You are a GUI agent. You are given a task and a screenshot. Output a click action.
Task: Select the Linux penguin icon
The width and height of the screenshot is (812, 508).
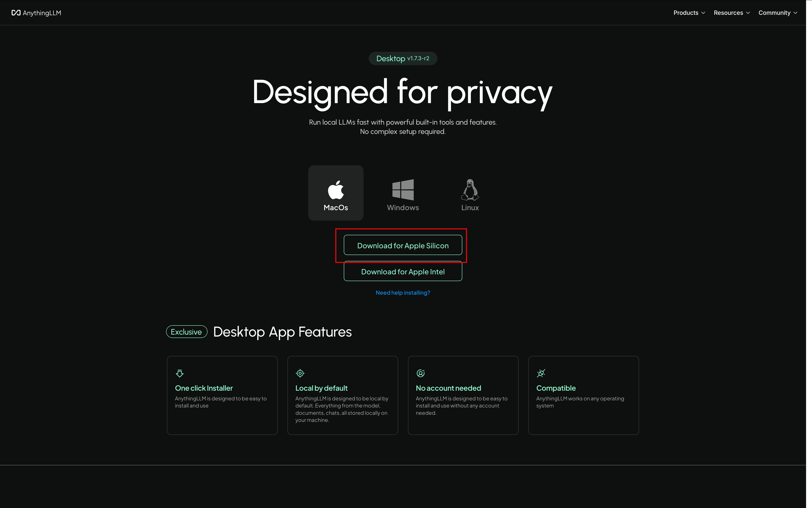coord(470,190)
